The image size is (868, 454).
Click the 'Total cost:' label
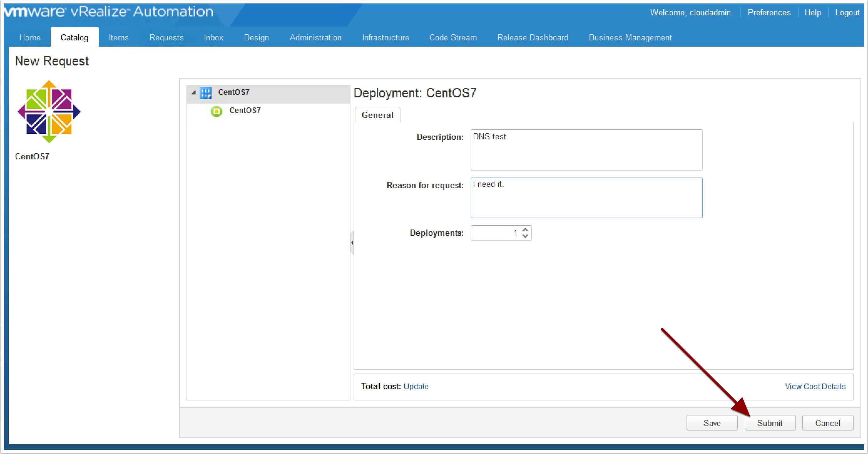[x=381, y=386]
